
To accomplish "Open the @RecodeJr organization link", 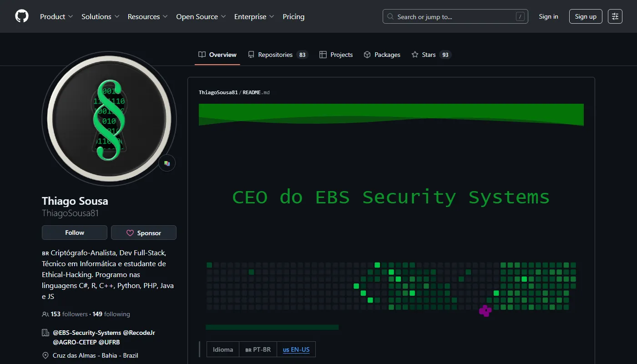I will [x=139, y=333].
